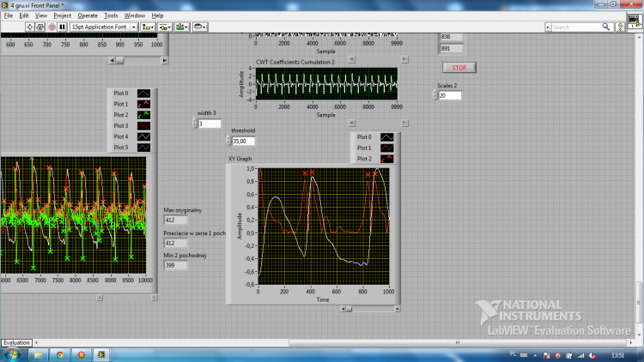Click the Abort Execution button
The image size is (644, 362).
pyautogui.click(x=52, y=27)
